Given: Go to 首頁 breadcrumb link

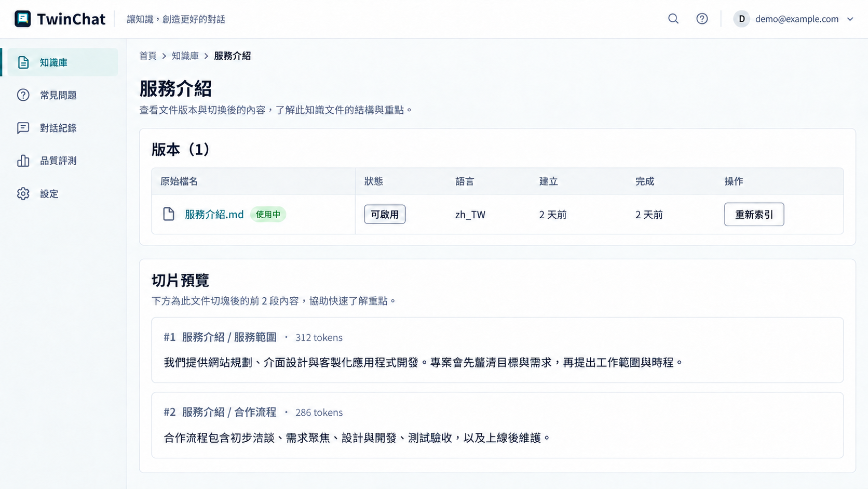Looking at the screenshot, I should coord(148,56).
